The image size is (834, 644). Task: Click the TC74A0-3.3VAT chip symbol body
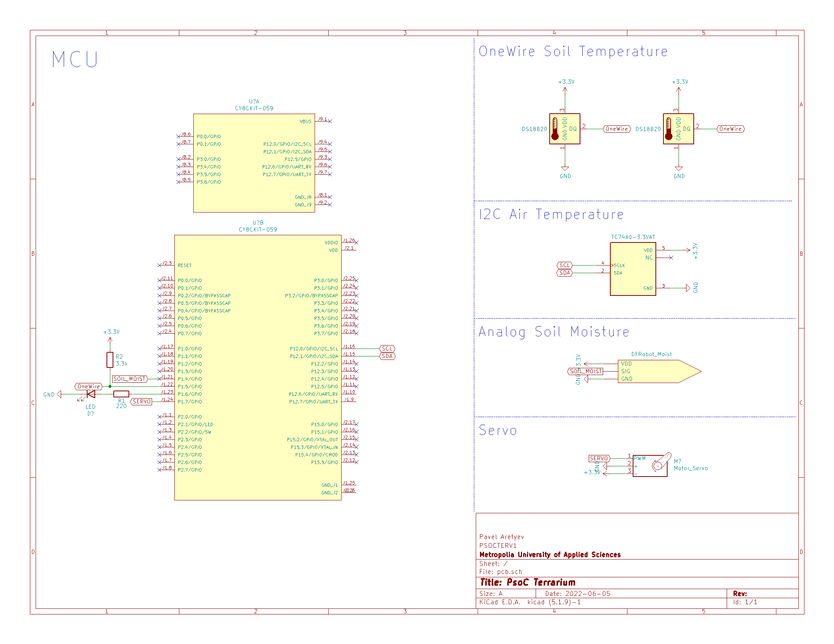pyautogui.click(x=633, y=269)
